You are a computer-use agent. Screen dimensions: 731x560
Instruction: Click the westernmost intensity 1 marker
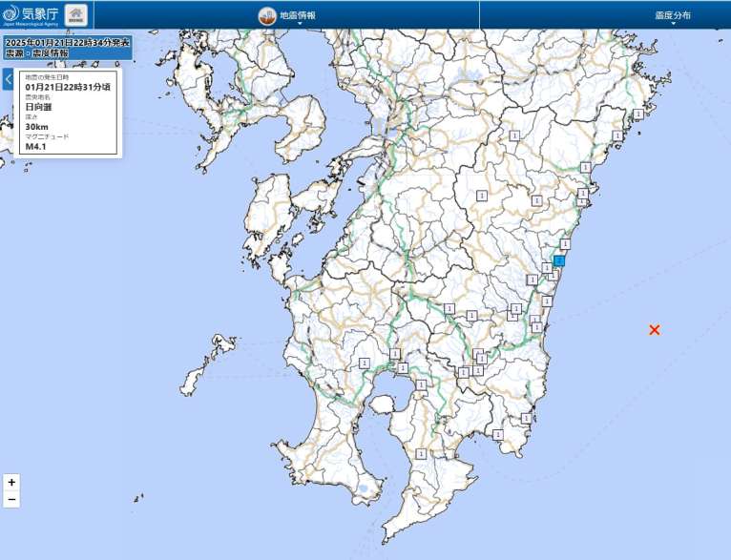[365, 363]
